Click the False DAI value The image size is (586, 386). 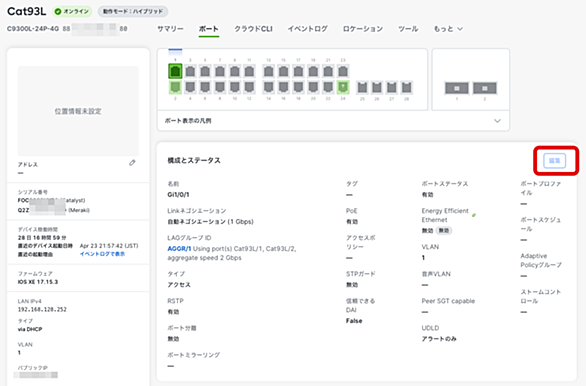point(354,321)
